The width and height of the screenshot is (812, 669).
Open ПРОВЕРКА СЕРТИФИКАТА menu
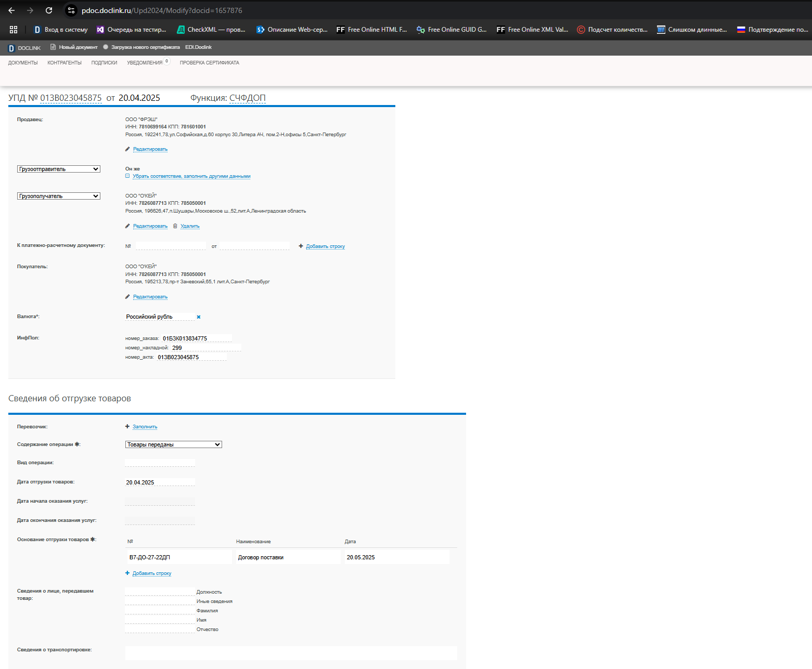click(x=210, y=63)
